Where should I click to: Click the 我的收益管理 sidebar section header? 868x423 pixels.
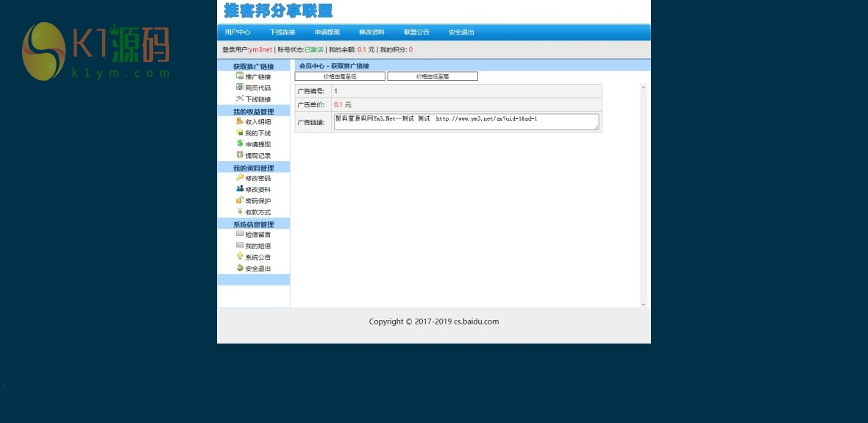(254, 112)
